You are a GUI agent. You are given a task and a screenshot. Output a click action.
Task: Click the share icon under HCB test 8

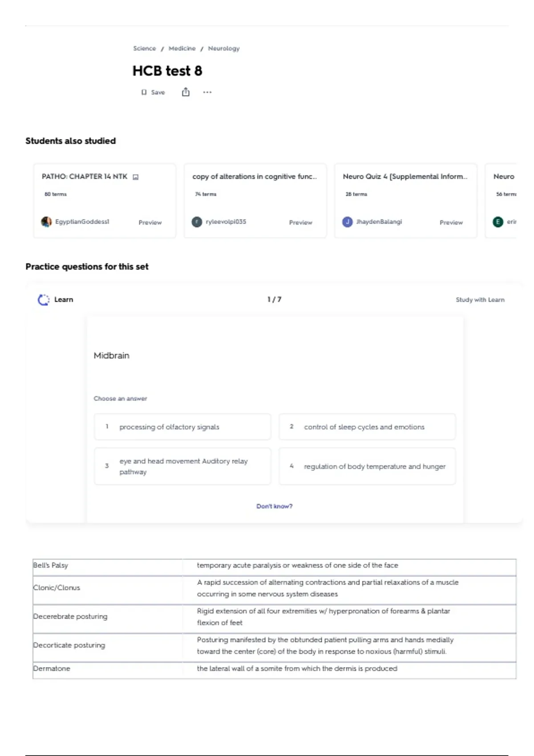coord(186,92)
